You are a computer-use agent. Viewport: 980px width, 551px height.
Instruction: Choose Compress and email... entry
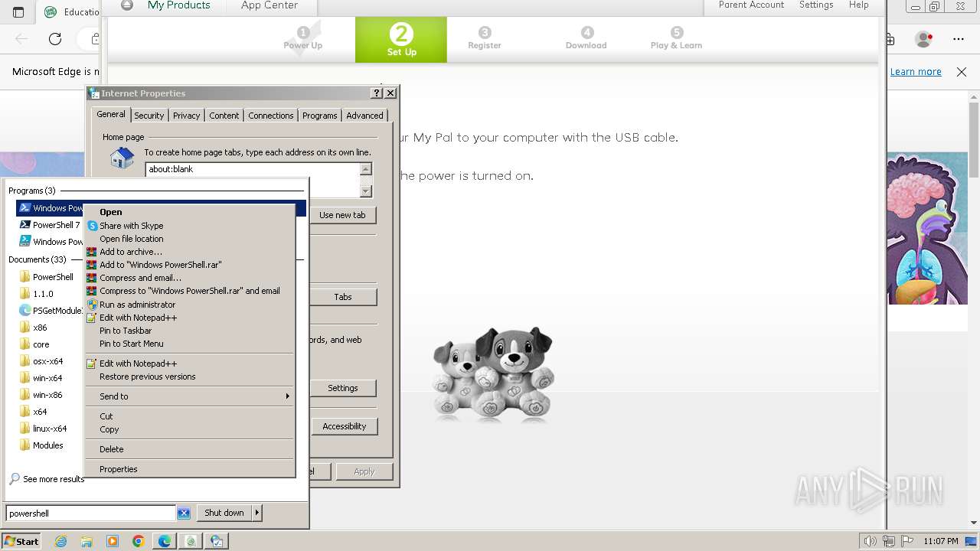point(140,278)
